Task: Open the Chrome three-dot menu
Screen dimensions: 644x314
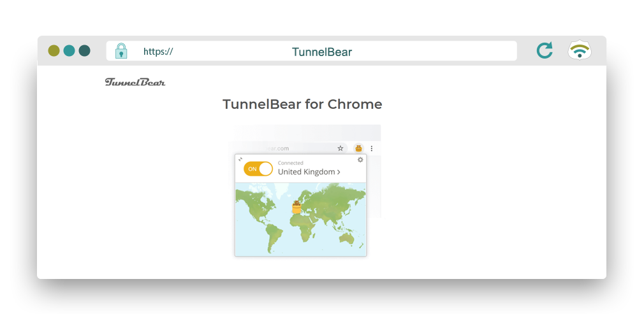Action: click(372, 148)
